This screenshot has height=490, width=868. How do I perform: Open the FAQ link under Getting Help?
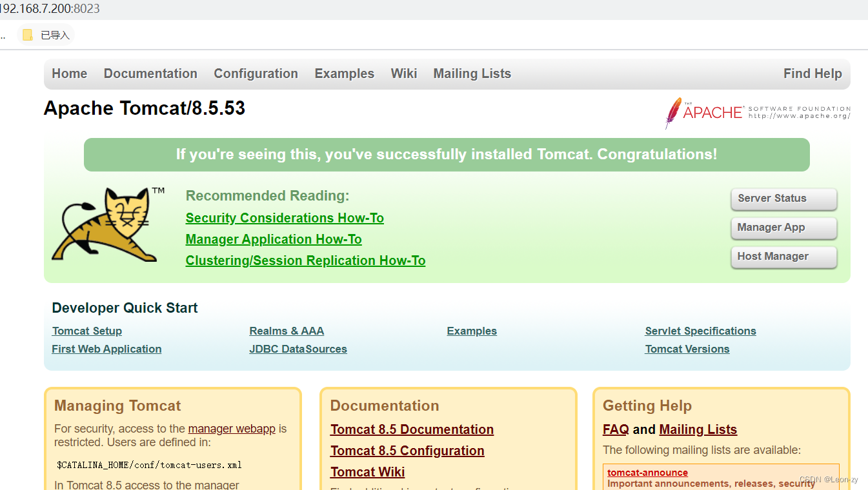(616, 429)
